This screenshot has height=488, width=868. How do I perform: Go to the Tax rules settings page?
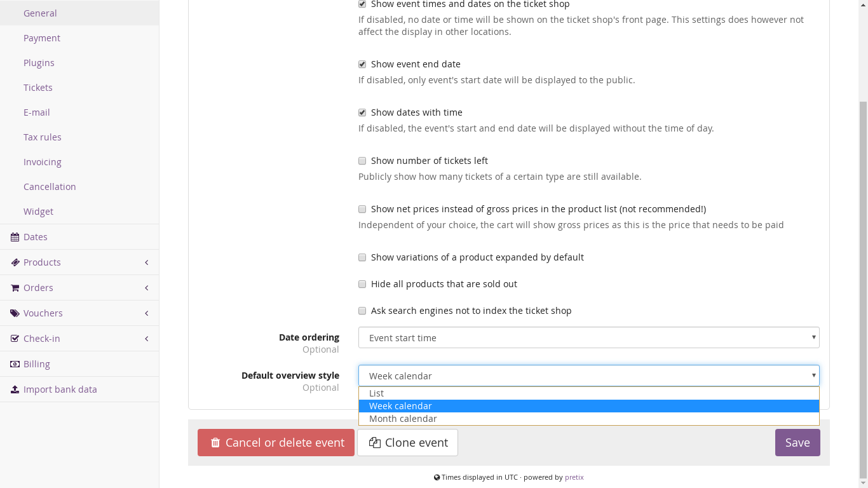click(x=43, y=137)
